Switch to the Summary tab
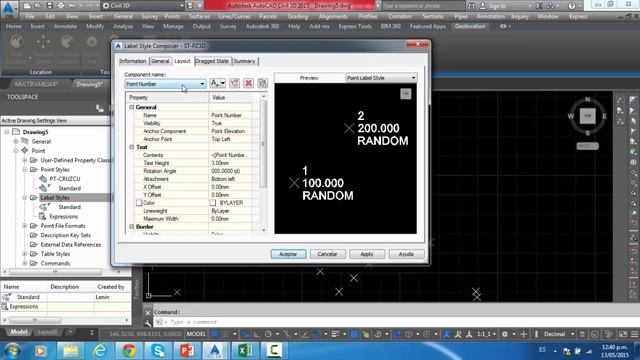 point(244,61)
